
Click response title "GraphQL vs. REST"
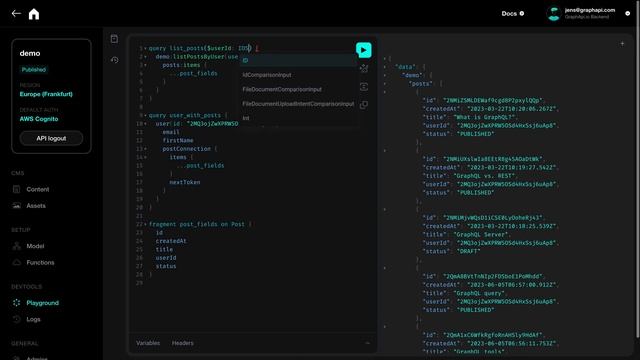(x=485, y=176)
